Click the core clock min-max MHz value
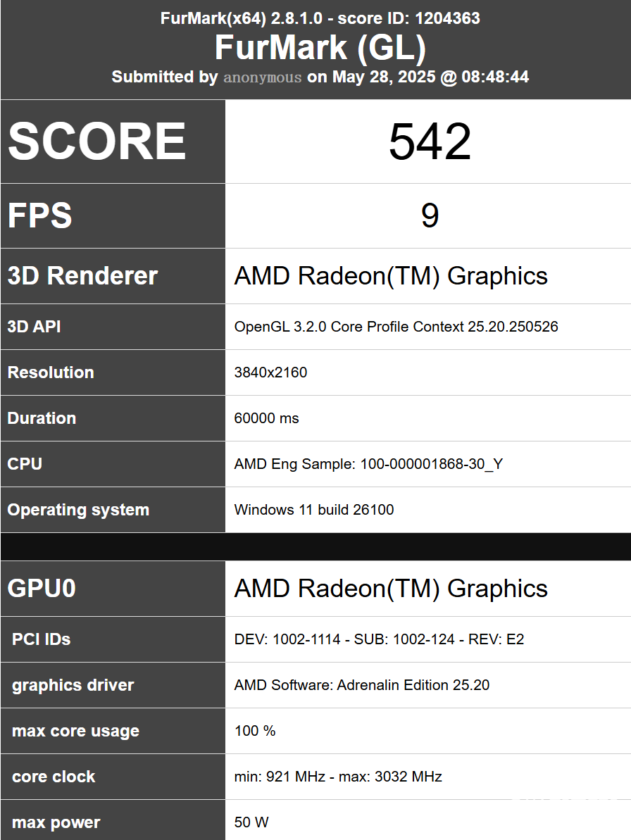 [338, 776]
